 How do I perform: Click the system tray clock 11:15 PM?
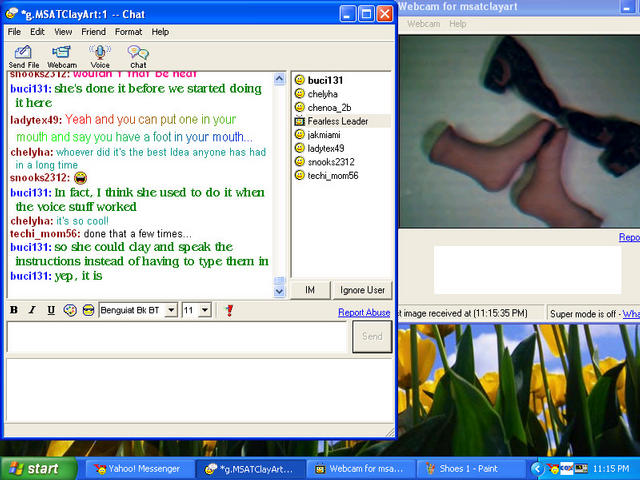click(611, 469)
